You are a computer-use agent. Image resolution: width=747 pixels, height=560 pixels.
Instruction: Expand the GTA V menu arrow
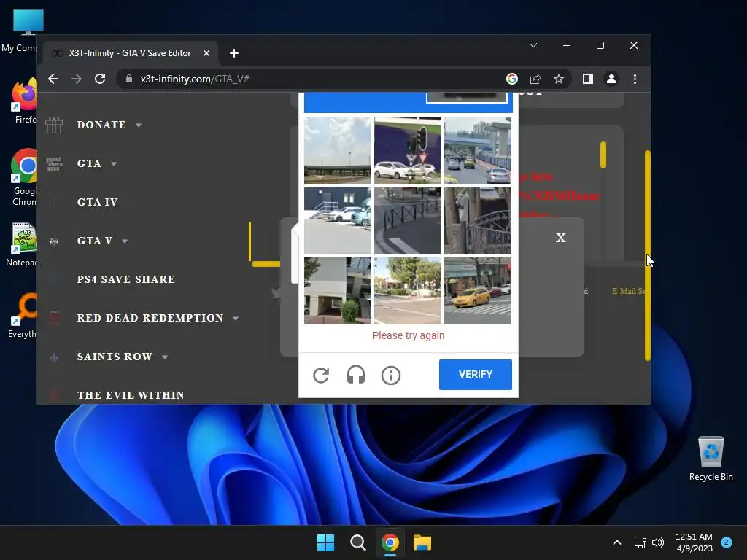(x=125, y=241)
